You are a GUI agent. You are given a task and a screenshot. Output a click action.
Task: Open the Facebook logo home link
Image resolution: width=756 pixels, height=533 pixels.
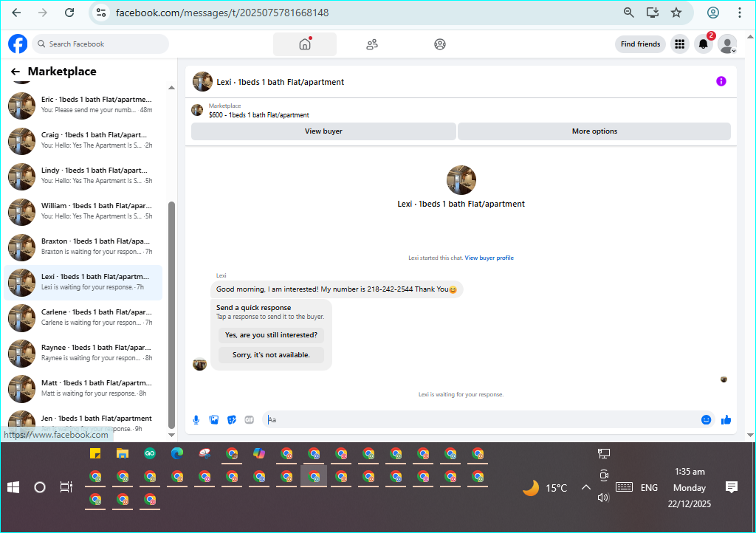(x=18, y=44)
